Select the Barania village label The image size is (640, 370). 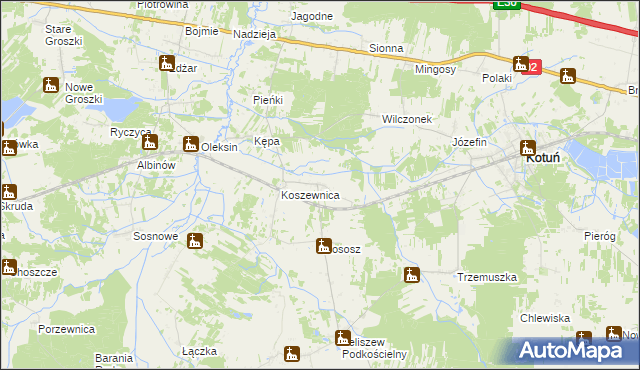114,358
